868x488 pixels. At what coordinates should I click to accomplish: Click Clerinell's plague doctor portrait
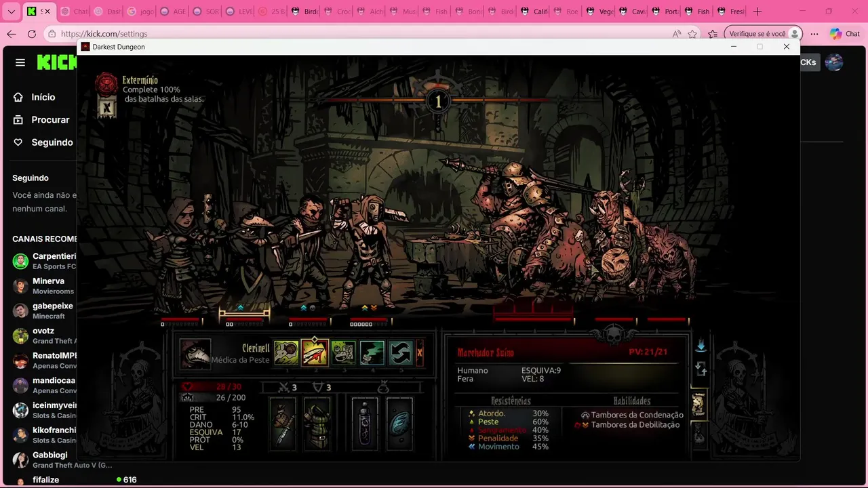[x=195, y=353]
